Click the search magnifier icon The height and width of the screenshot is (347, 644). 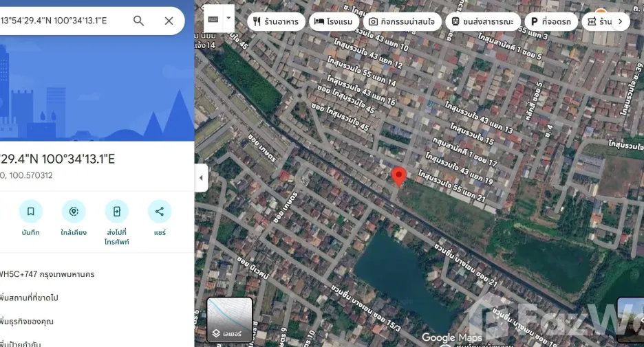(138, 21)
